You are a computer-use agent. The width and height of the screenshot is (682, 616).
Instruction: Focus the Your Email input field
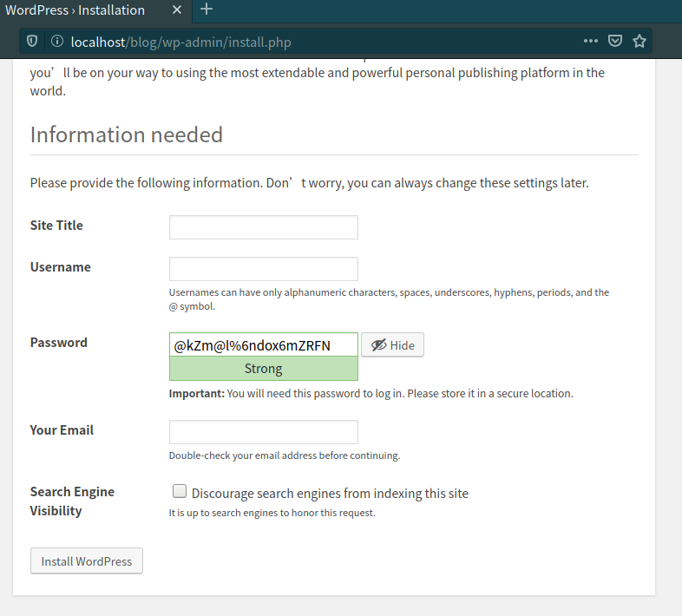tap(263, 432)
